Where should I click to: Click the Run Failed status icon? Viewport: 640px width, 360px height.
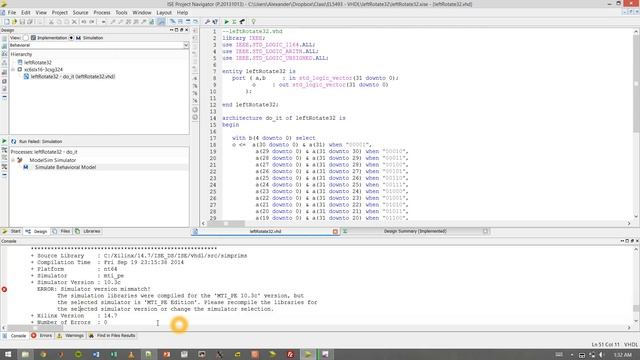click(13, 141)
